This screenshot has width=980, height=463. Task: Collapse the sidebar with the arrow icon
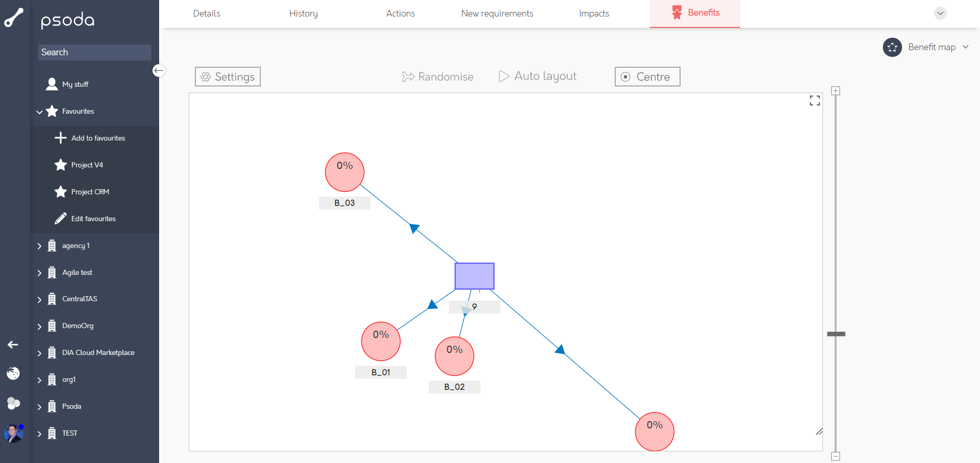(x=159, y=70)
